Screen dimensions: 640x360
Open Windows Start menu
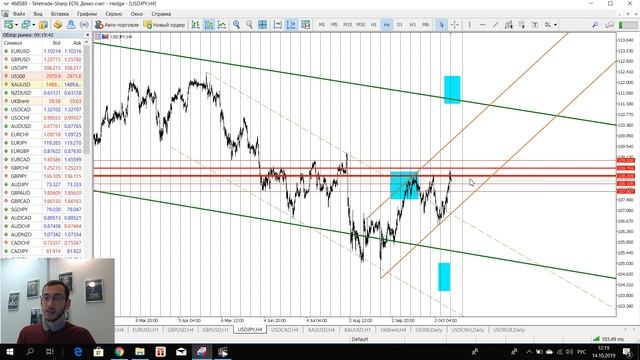click(10, 351)
